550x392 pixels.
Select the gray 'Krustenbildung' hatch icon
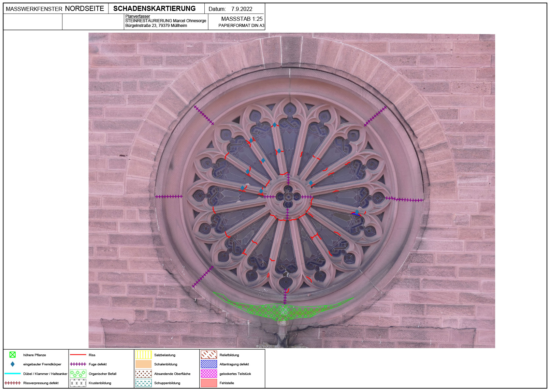click(x=78, y=383)
